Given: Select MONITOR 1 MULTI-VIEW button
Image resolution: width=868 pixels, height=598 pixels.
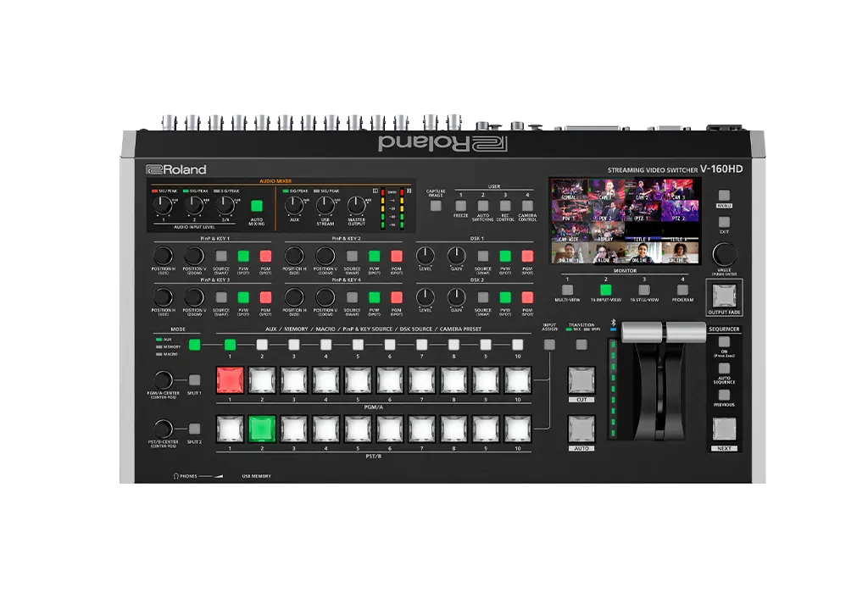Looking at the screenshot, I should pos(567,290).
